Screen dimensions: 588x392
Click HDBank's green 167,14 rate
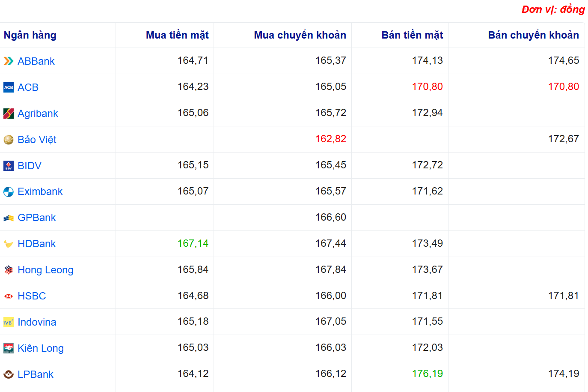[193, 243]
